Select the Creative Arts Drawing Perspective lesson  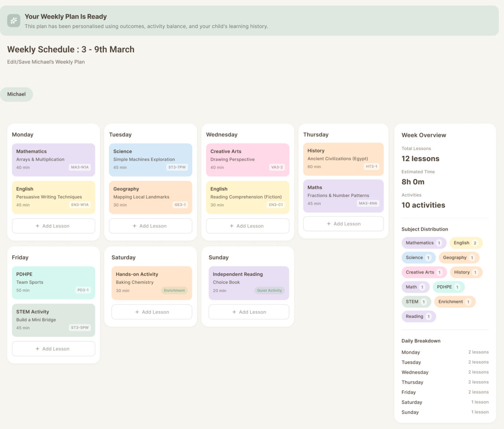(248, 159)
